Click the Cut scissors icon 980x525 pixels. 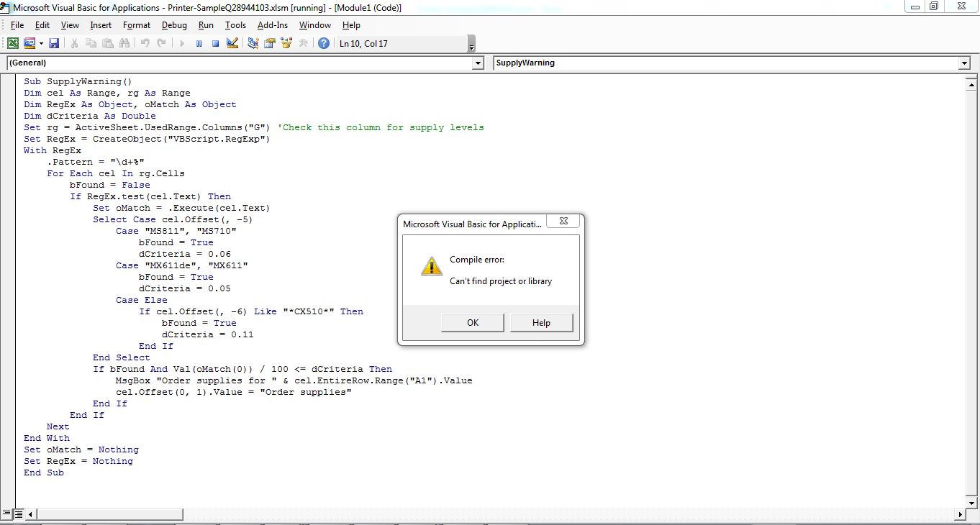coord(74,43)
